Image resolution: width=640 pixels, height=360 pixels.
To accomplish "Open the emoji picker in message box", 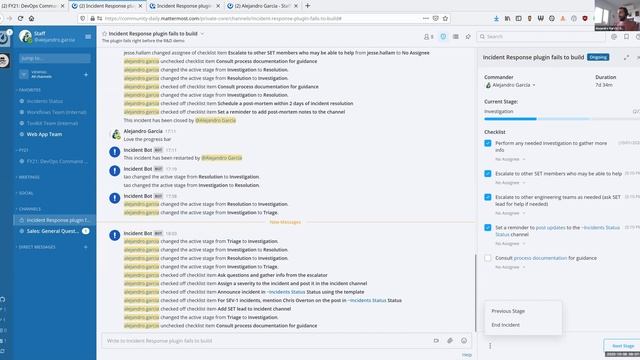I will point(464,340).
